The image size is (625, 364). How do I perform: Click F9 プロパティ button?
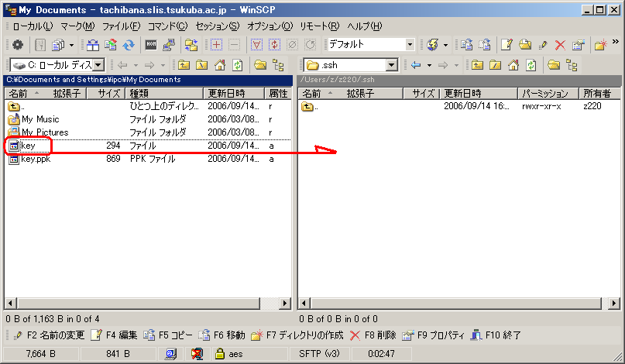(433, 335)
